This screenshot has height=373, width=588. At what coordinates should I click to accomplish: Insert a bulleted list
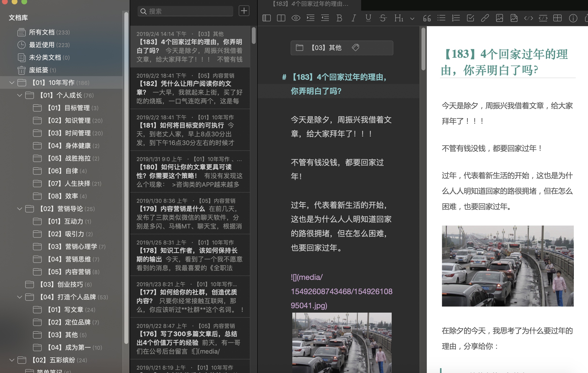(441, 18)
